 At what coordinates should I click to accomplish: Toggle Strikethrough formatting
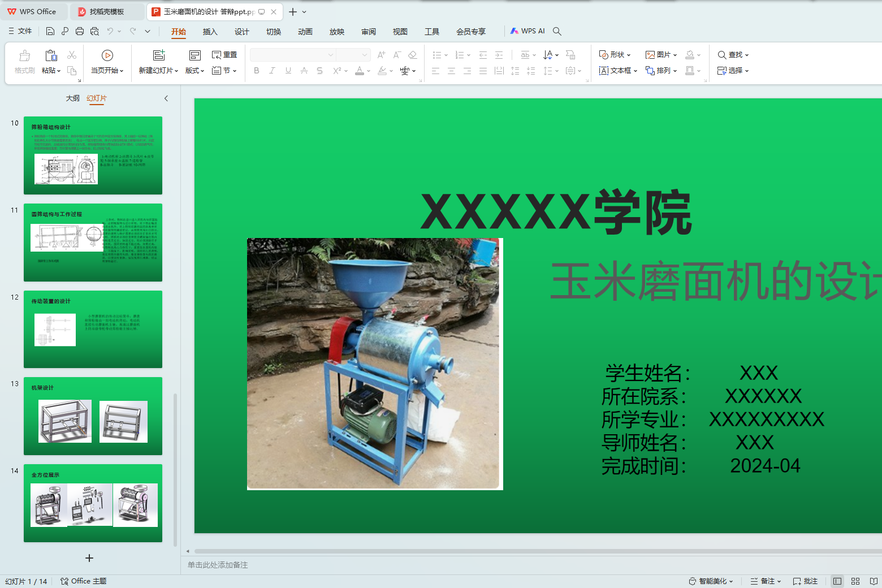[x=304, y=71]
